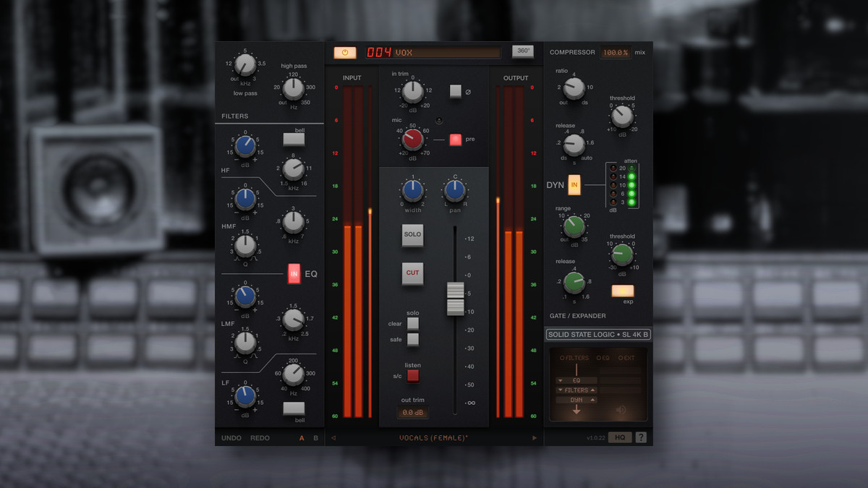The height and width of the screenshot is (488, 868).
Task: Click the high pass filter knob
Action: (293, 90)
